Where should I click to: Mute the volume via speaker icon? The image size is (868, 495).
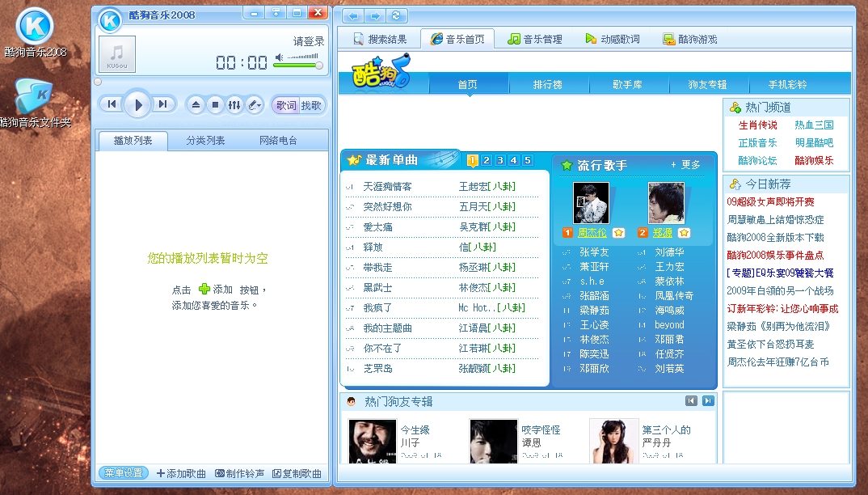click(x=280, y=57)
